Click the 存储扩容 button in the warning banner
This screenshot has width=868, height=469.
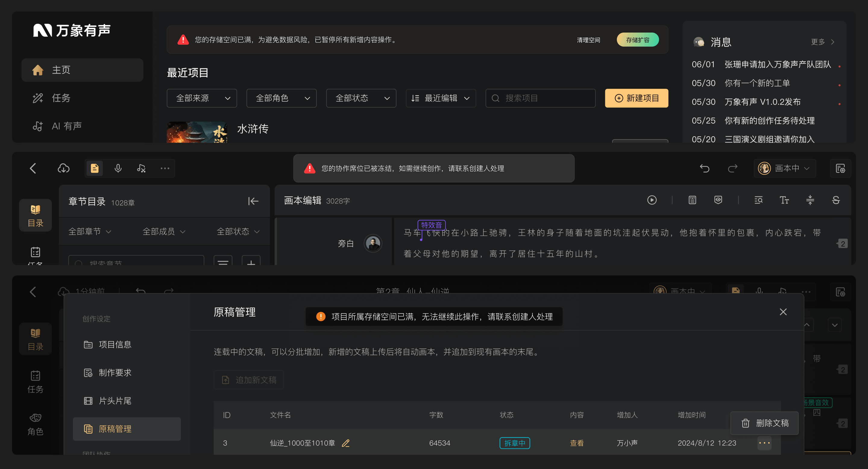coord(637,40)
